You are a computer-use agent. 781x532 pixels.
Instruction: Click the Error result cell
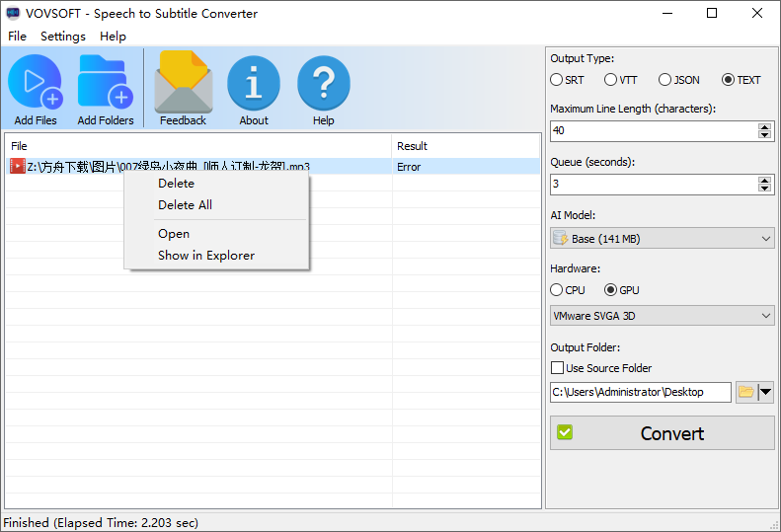(x=466, y=167)
